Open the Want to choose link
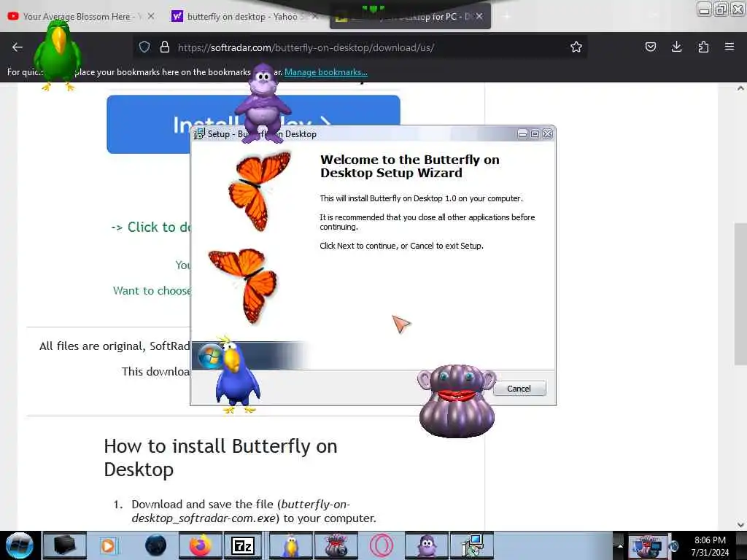Image resolution: width=747 pixels, height=560 pixels. 152,290
